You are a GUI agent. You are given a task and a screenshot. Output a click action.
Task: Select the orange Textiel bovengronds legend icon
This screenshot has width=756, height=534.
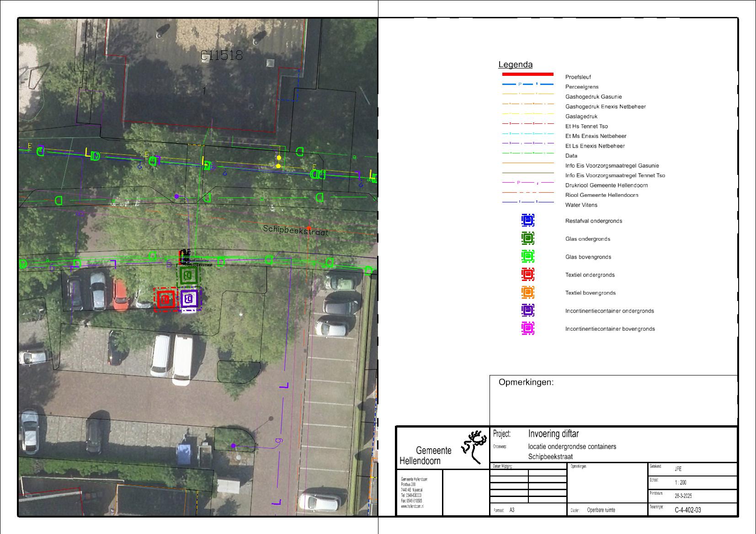527,292
